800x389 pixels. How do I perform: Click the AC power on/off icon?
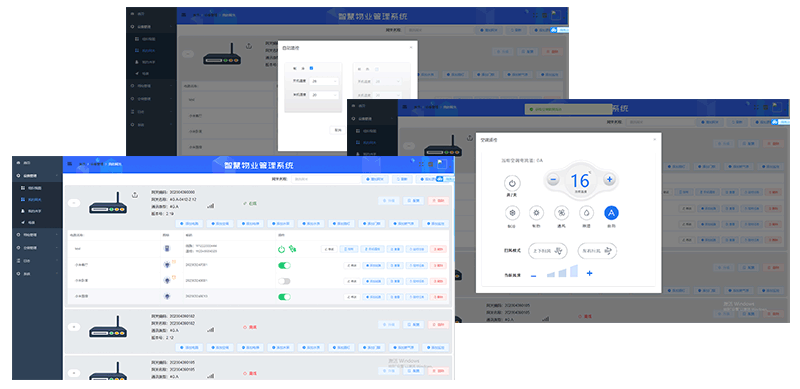(512, 183)
